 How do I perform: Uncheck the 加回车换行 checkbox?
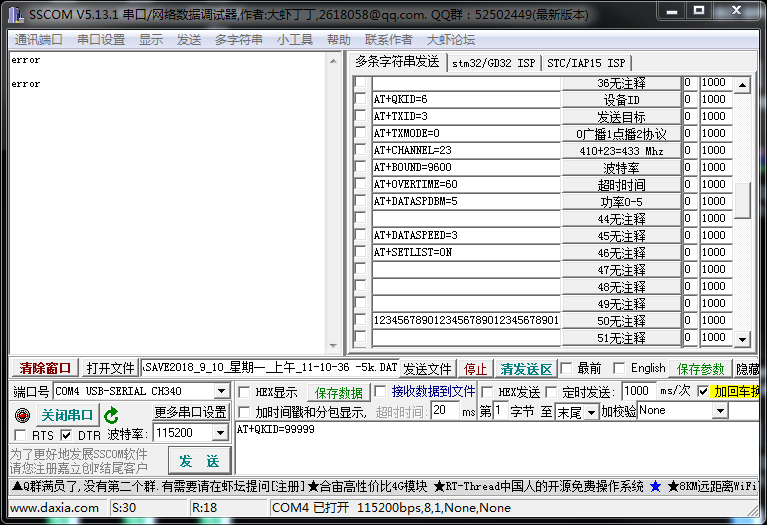coord(703,391)
